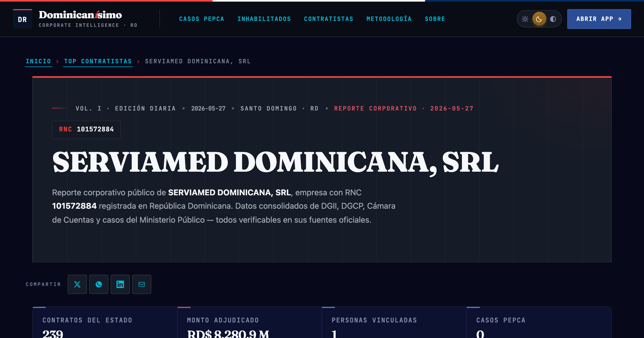The width and height of the screenshot is (644, 338).
Task: Click the RNC 101572884 badge
Action: tap(86, 130)
